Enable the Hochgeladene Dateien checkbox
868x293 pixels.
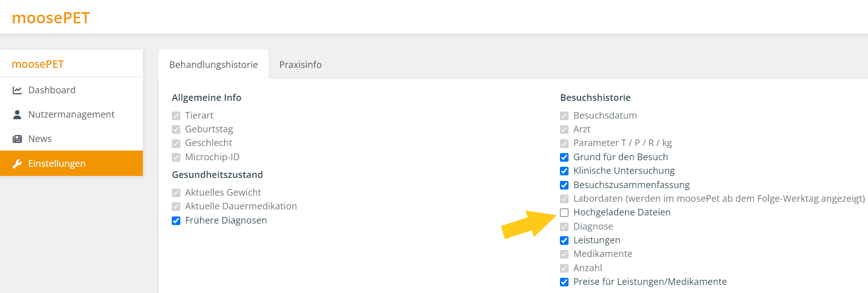click(564, 212)
